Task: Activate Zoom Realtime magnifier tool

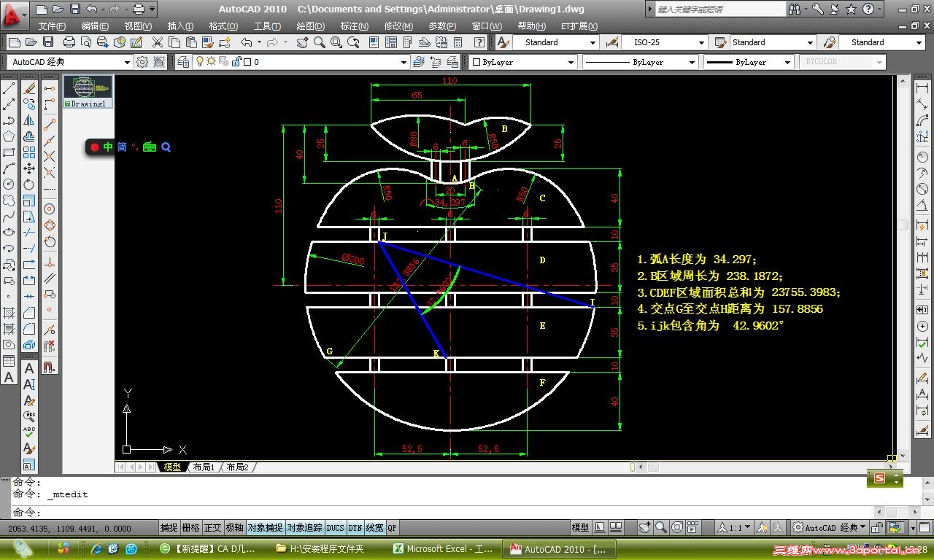Action: (x=319, y=42)
